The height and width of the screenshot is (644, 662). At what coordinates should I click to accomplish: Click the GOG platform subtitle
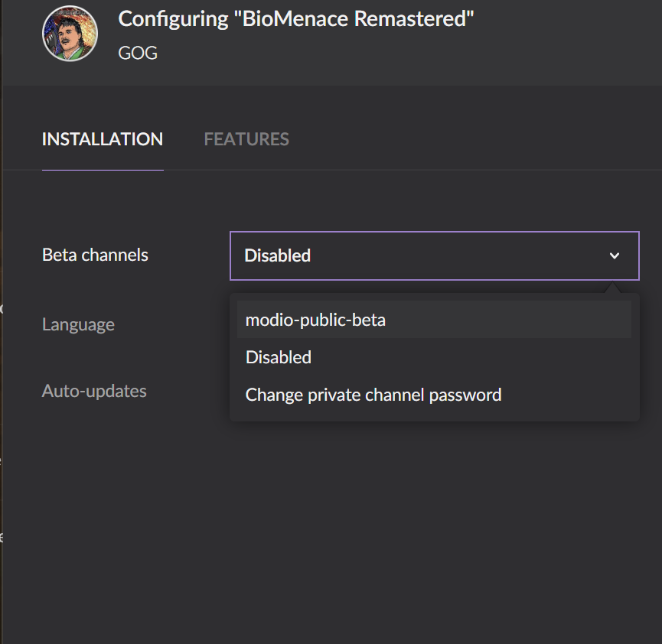click(x=138, y=53)
